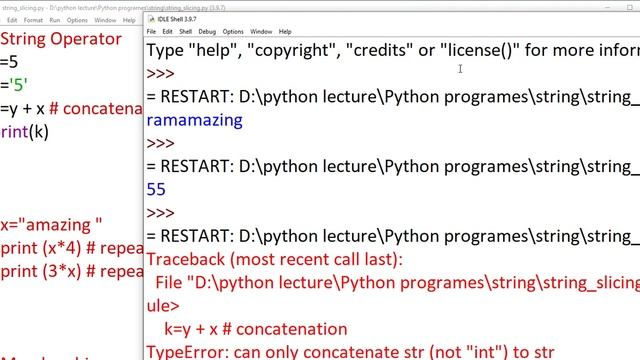Click the third RESTART line above Traceback
Image resolution: width=640 pixels, height=360 pixels.
393,236
